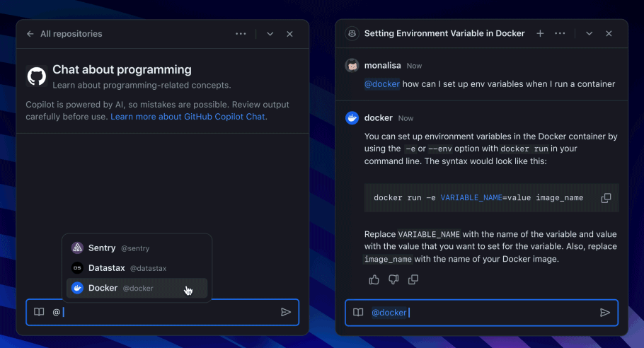This screenshot has height=348, width=644.
Task: Click monalisa's avatar
Action: click(x=352, y=65)
